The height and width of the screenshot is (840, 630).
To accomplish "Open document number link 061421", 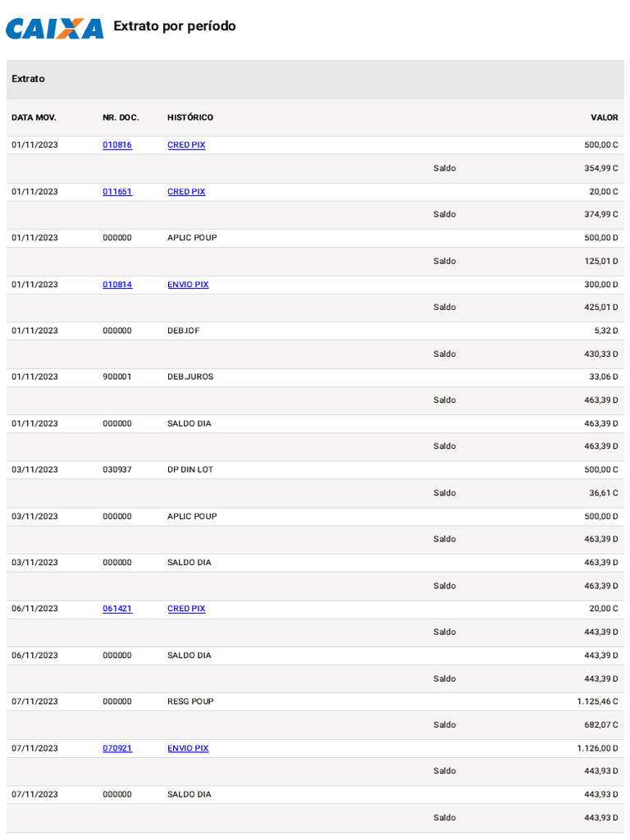I will tap(117, 609).
